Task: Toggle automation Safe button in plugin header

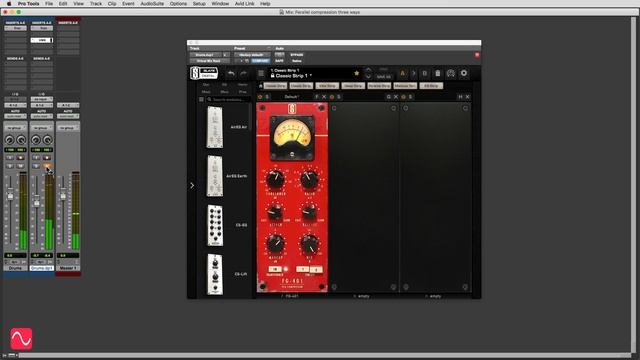Action: click(x=279, y=61)
